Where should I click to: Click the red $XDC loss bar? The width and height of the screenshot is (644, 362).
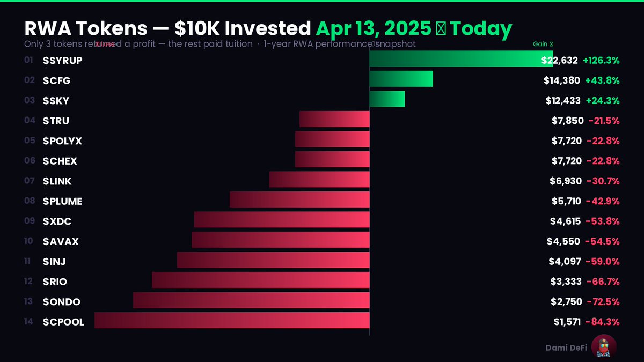pyautogui.click(x=282, y=221)
